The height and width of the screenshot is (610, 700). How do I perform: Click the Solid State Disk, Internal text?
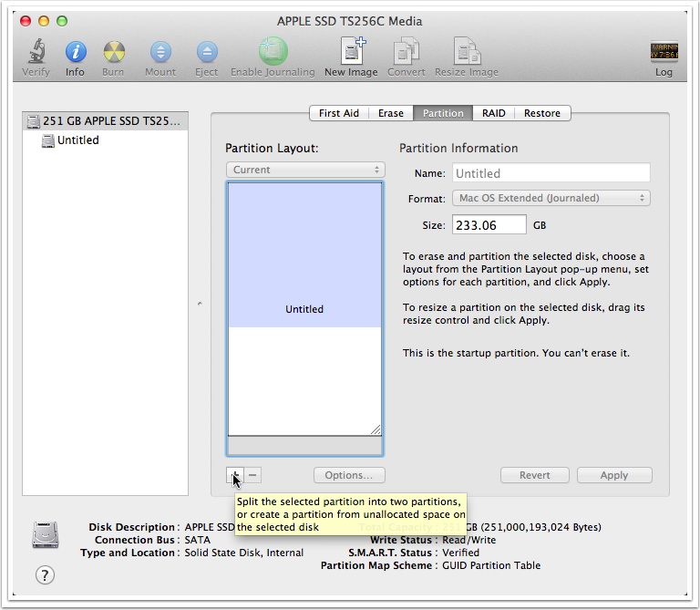tap(243, 553)
